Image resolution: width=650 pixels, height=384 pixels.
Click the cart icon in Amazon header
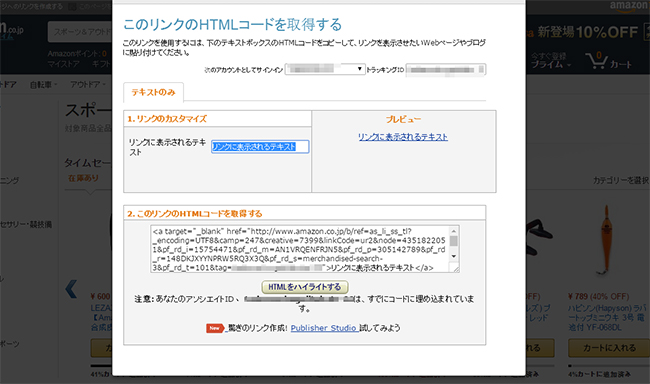[x=597, y=61]
